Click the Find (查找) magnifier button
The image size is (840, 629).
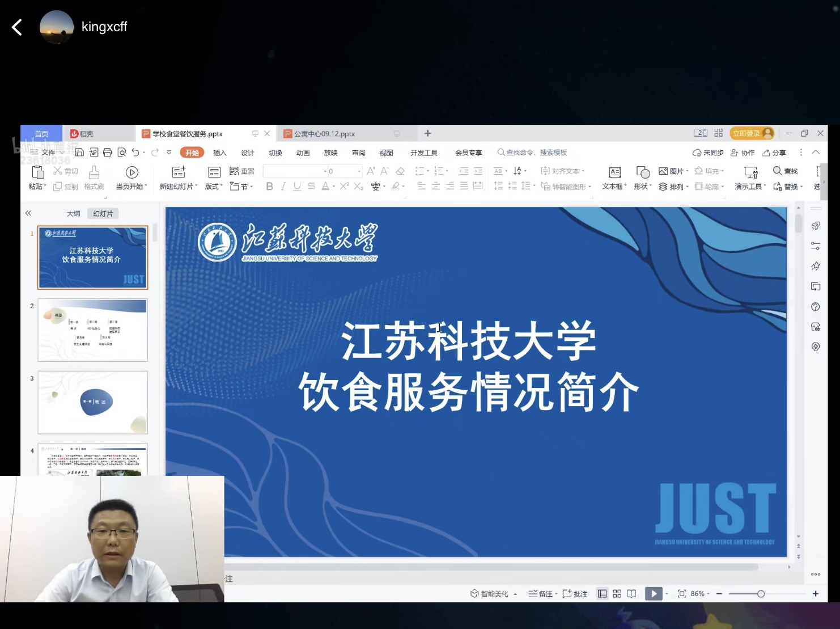click(x=786, y=171)
